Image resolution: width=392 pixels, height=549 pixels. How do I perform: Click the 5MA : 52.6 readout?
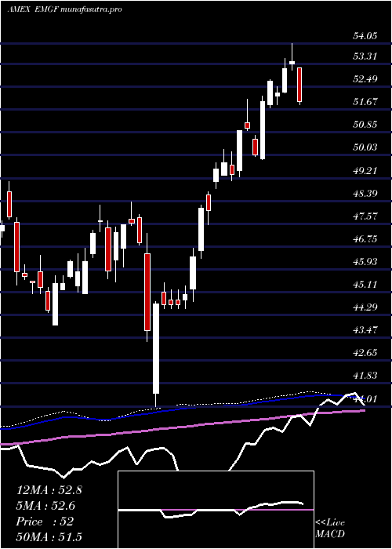pyautogui.click(x=45, y=506)
